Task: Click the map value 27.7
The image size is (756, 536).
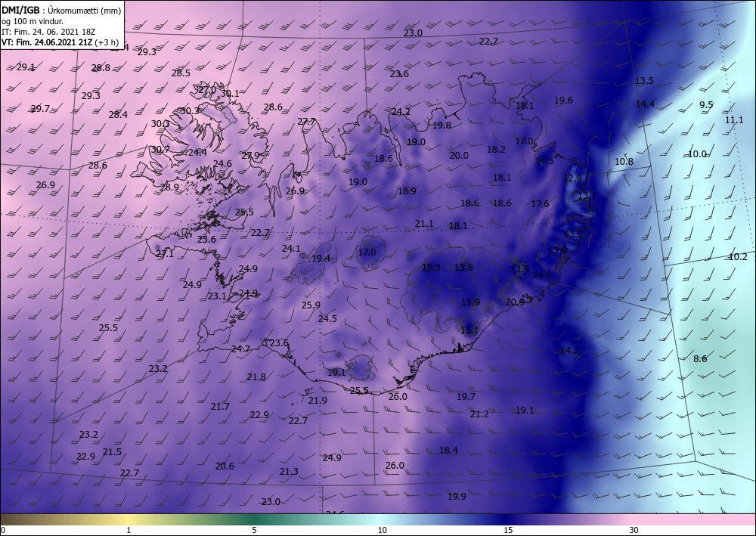Action: tap(306, 122)
